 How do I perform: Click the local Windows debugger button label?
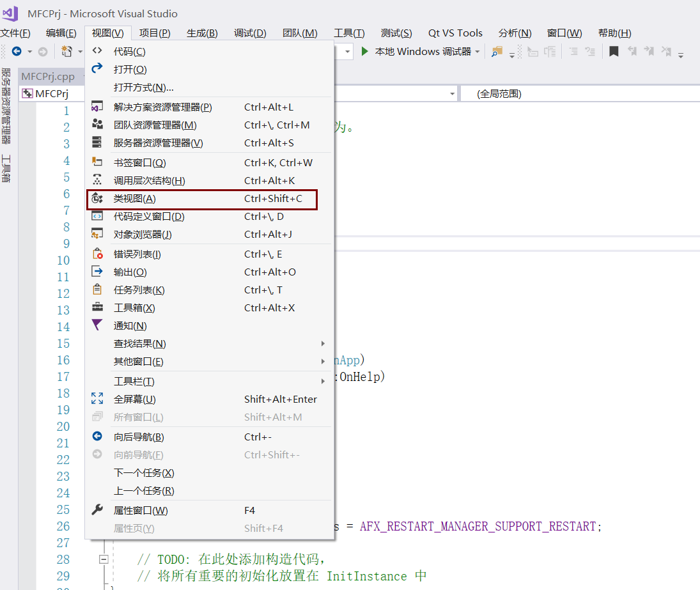pyautogui.click(x=423, y=51)
